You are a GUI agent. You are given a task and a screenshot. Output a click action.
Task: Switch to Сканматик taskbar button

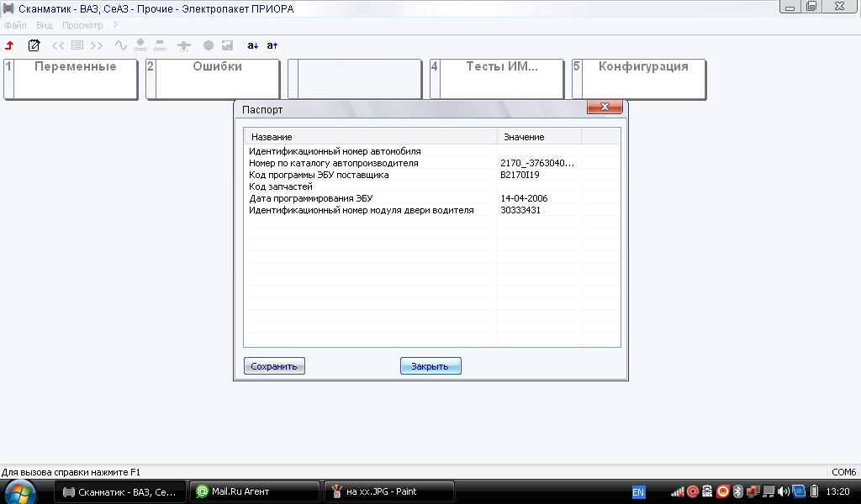pyautogui.click(x=120, y=492)
